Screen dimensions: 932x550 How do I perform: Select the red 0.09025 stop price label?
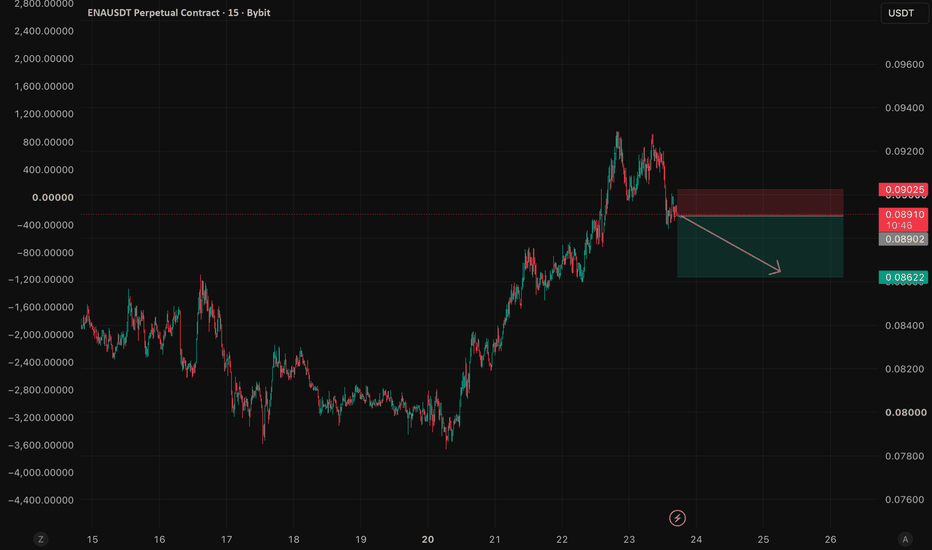(903, 190)
